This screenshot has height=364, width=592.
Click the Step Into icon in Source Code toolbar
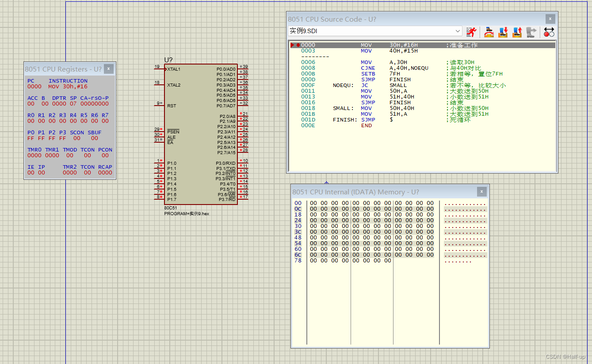click(x=503, y=32)
